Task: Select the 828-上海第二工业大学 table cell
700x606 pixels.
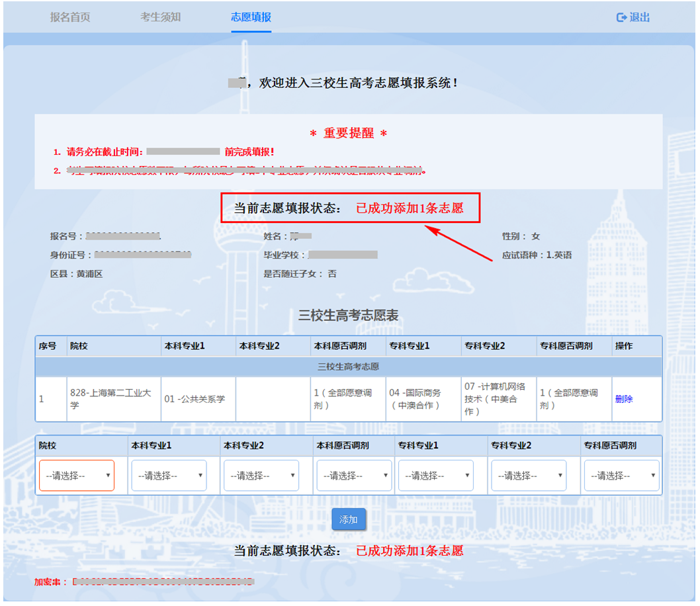Action: tap(114, 399)
